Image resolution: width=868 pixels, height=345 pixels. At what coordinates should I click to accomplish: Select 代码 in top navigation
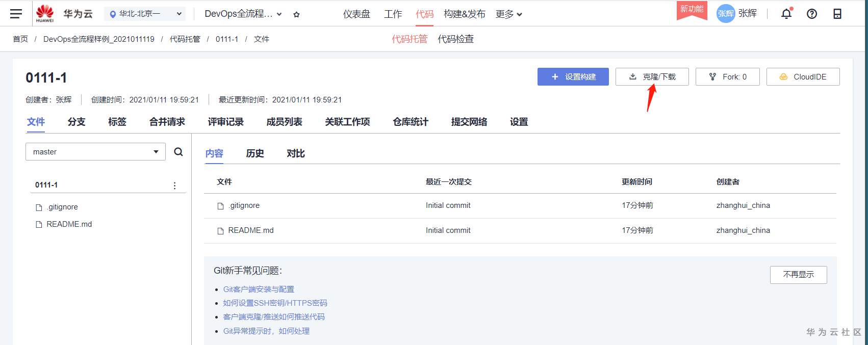(424, 14)
